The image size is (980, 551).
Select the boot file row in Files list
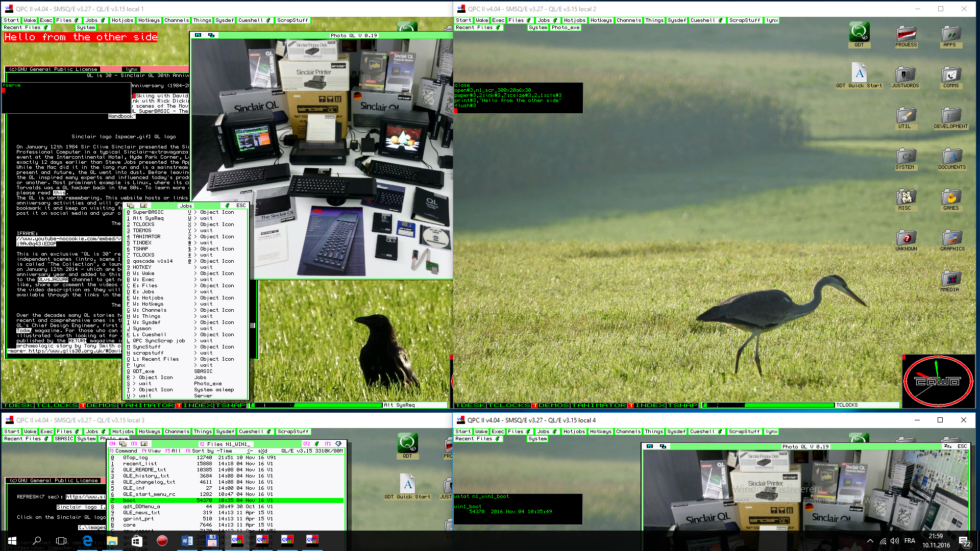(228, 500)
